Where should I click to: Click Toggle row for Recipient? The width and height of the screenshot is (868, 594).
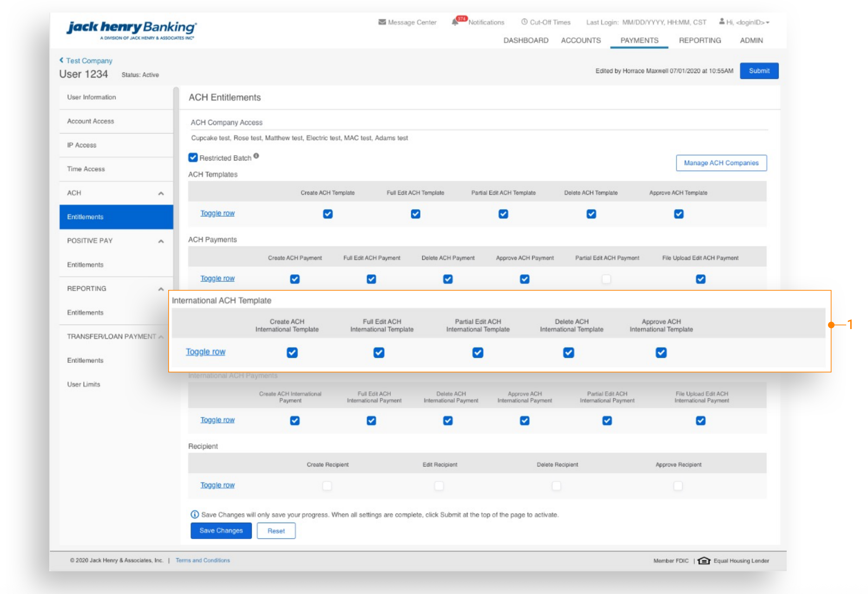(217, 485)
